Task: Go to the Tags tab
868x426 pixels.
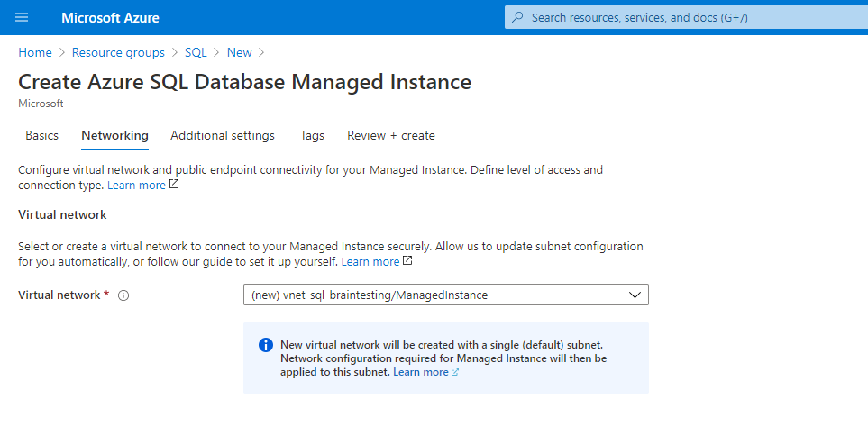Action: [x=312, y=135]
